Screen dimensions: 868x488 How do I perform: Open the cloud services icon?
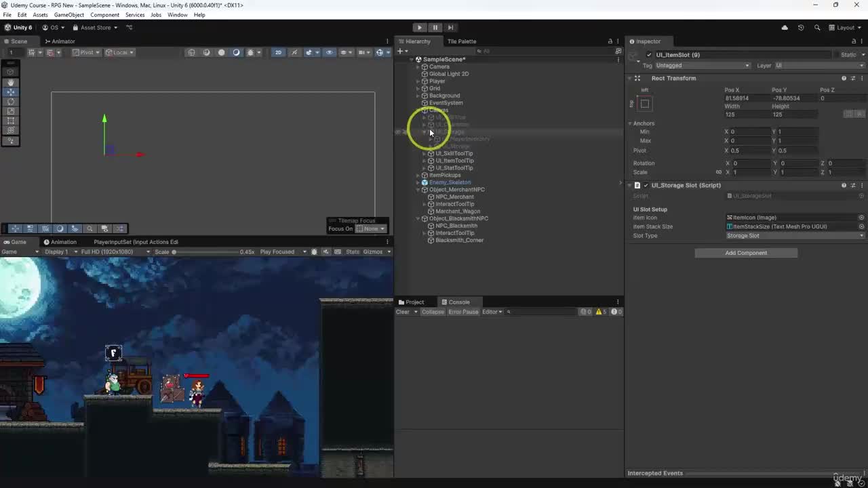point(785,28)
